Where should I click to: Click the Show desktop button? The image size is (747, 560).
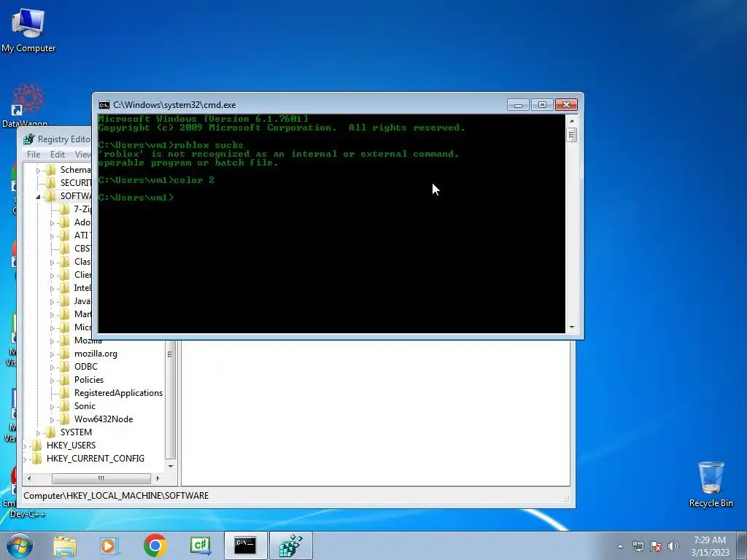741,545
